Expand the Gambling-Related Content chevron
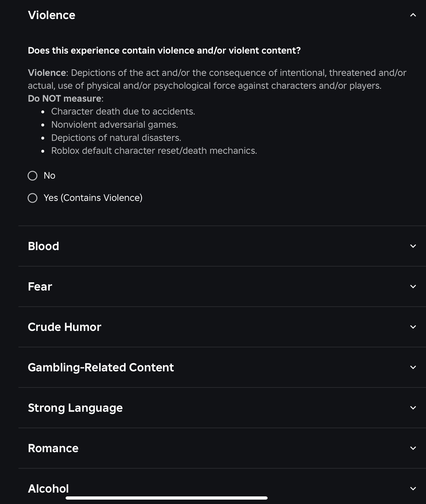Screen dimensions: 426x504 413,367
